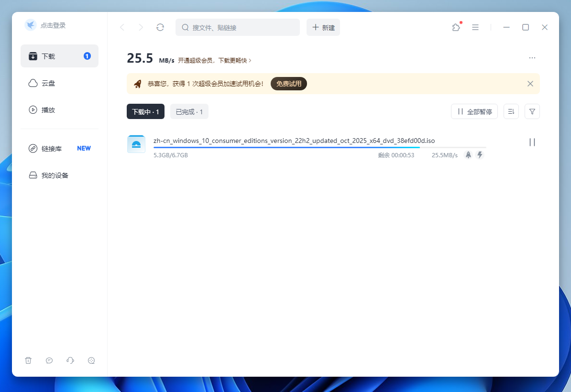Click the blue download count badge
571x392 pixels.
[87, 56]
